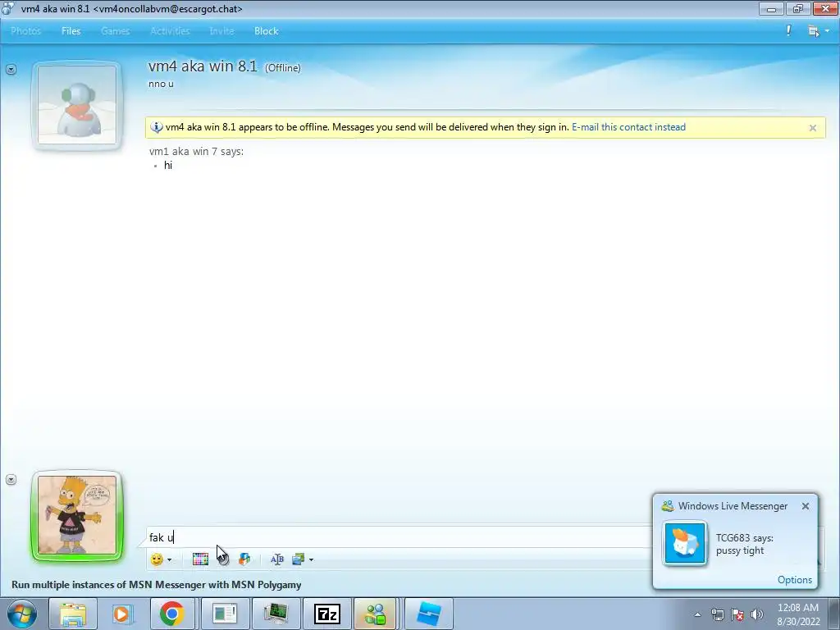The image size is (840, 630).
Task: Open the colorful winks grid icon
Action: coord(200,559)
